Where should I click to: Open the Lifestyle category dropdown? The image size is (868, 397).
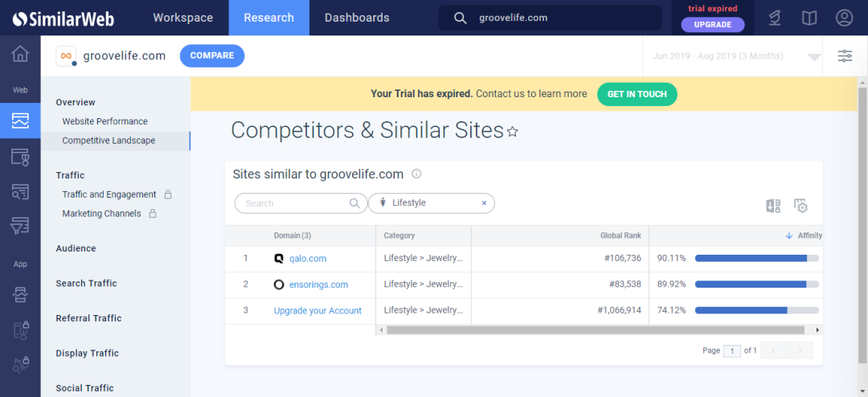tap(432, 203)
